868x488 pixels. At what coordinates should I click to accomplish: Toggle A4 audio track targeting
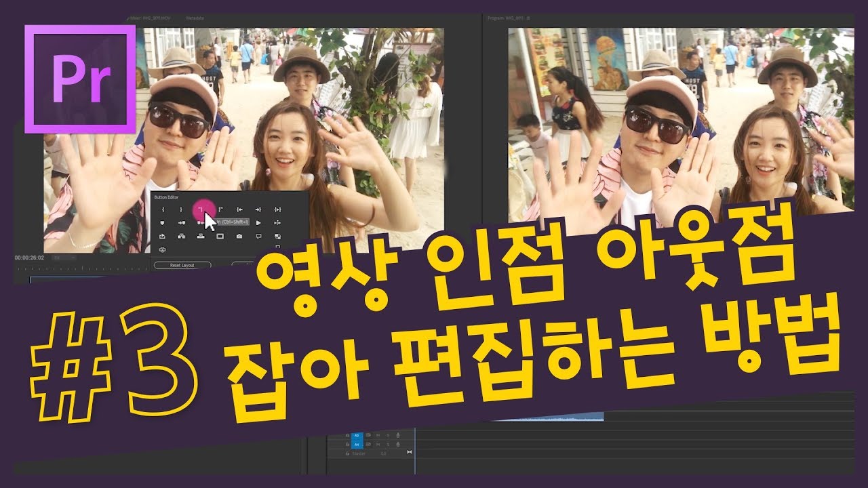click(357, 445)
